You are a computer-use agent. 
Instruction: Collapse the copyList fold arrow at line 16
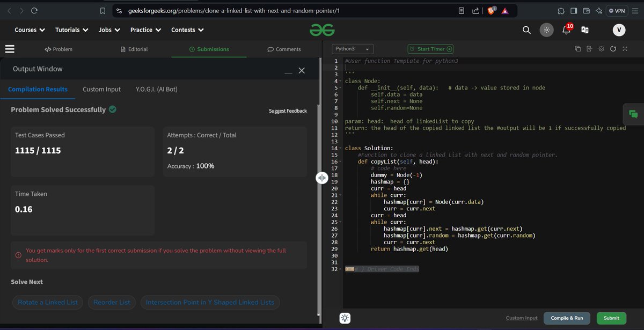[x=341, y=162]
